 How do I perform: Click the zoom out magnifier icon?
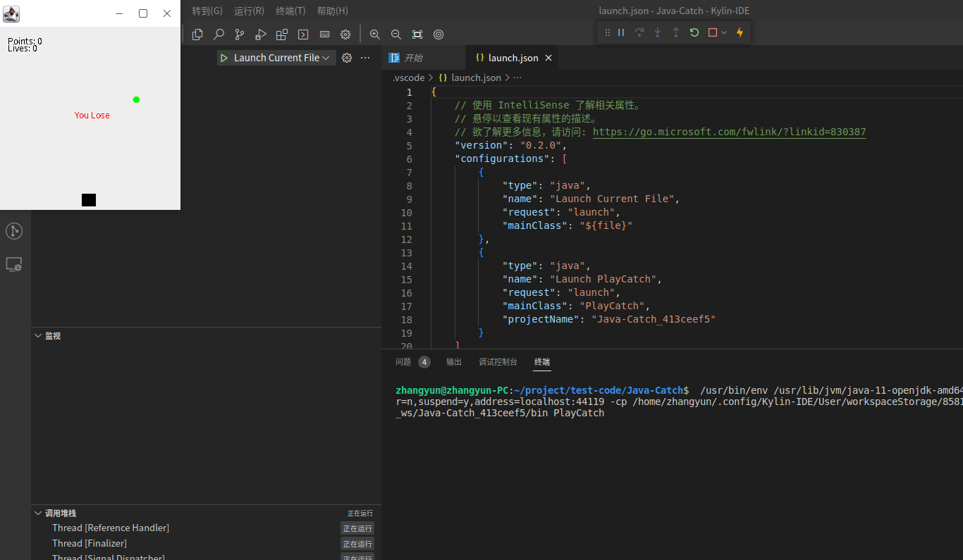pos(396,34)
